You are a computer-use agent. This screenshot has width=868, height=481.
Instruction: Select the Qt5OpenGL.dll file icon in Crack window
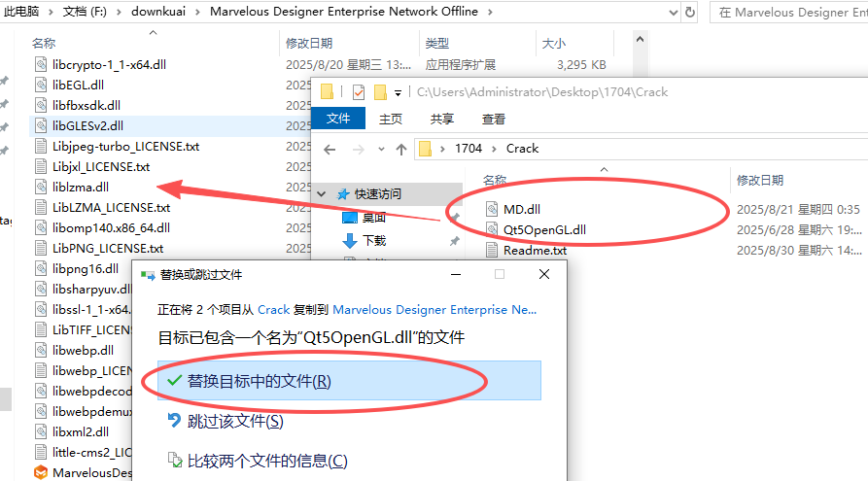click(492, 229)
